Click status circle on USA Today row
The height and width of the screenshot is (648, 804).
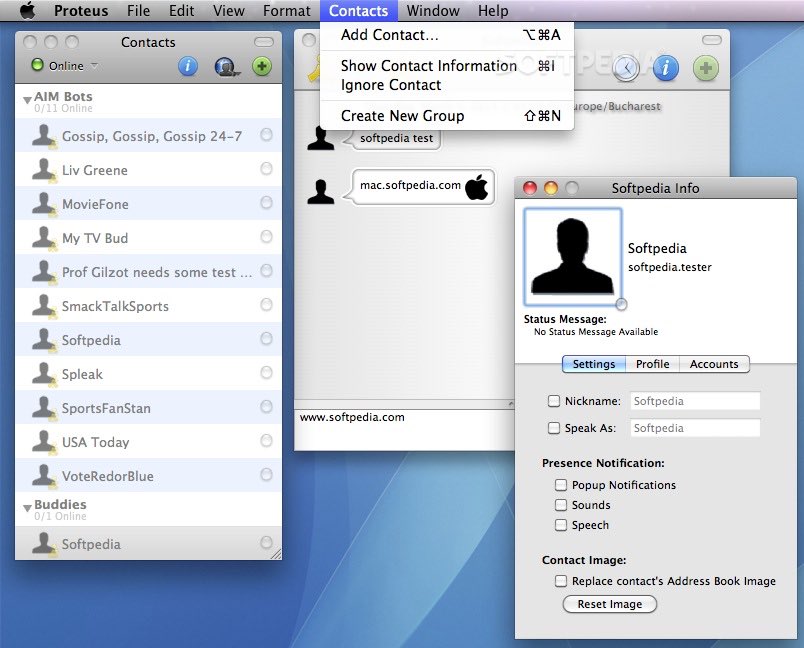coord(266,440)
